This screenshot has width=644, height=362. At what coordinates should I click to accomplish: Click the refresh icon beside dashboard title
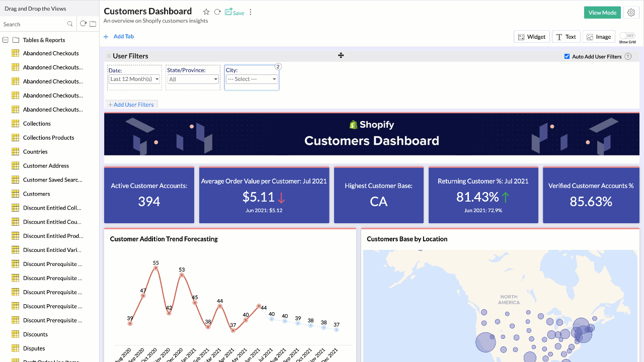click(217, 12)
